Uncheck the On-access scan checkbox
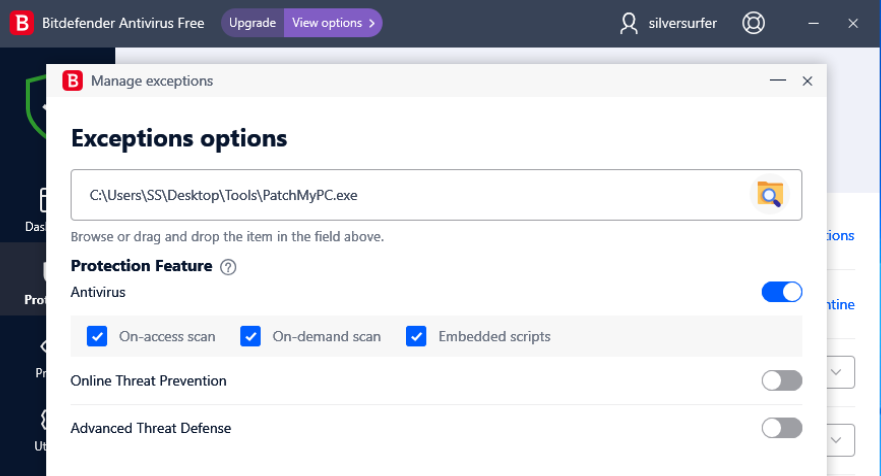 97,336
